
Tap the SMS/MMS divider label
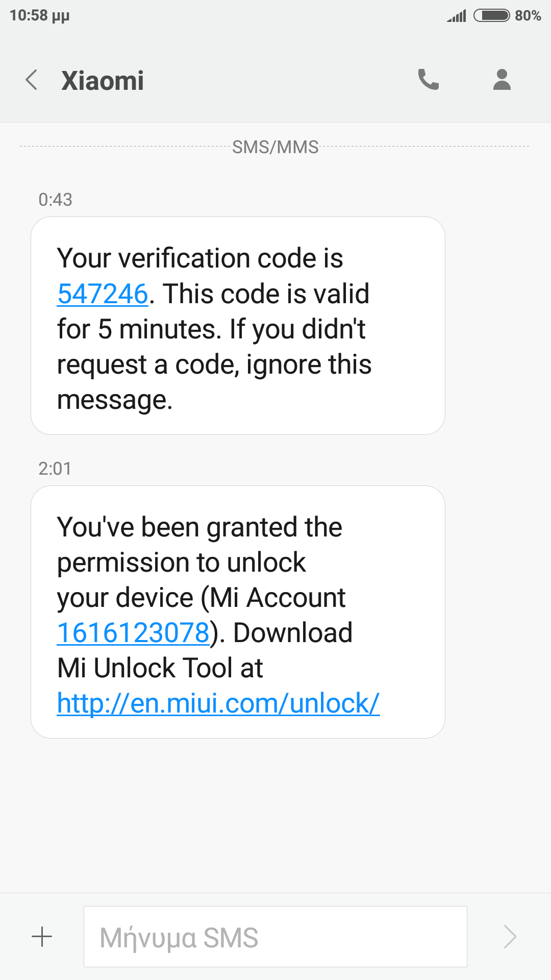click(275, 147)
